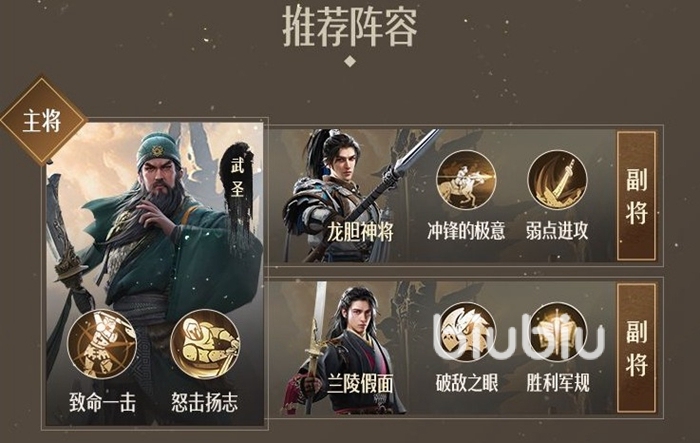Click the 致命一击 skill icon
This screenshot has width=700, height=443.
coord(102,344)
